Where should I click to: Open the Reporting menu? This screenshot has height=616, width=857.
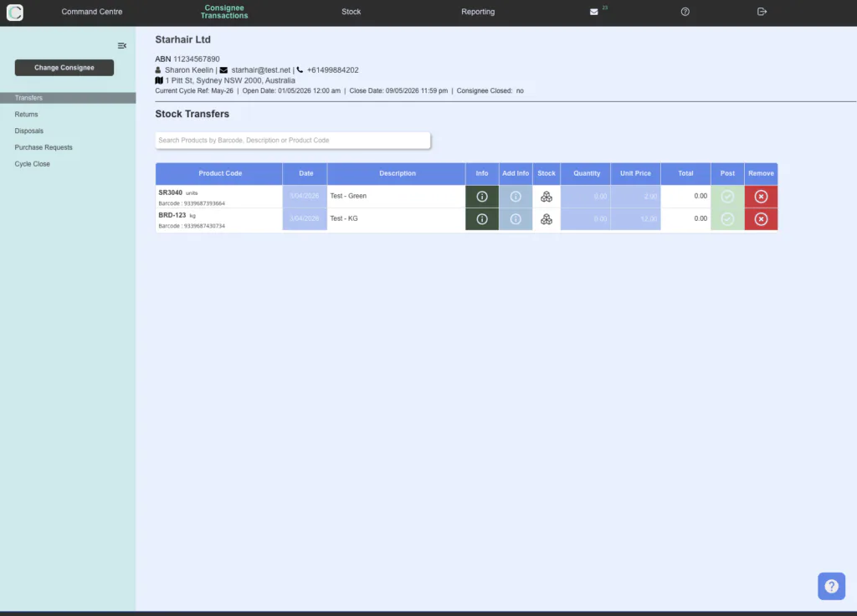(x=478, y=12)
